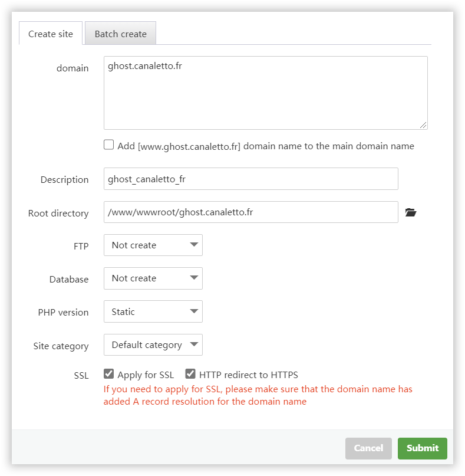Select the Create site tab

(x=51, y=34)
